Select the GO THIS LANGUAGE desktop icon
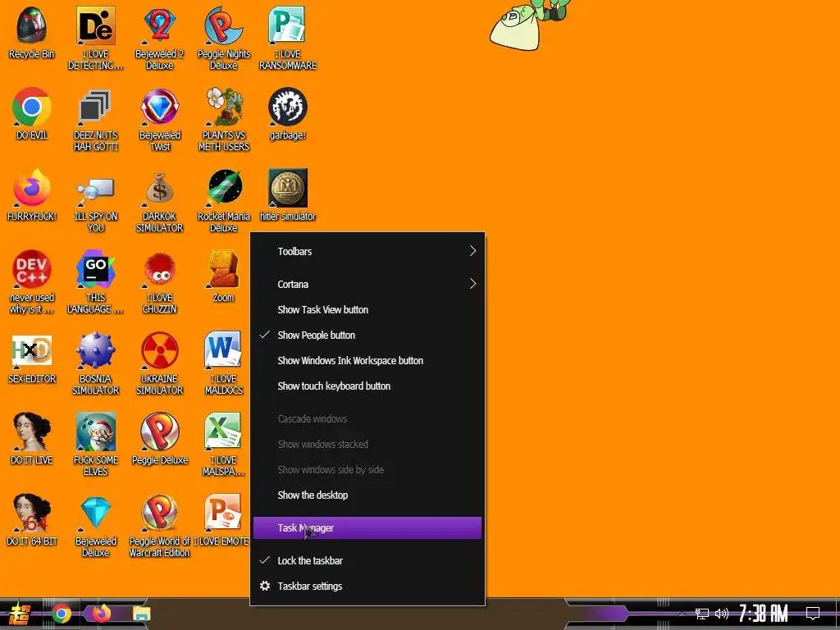The image size is (840, 630). click(x=95, y=269)
